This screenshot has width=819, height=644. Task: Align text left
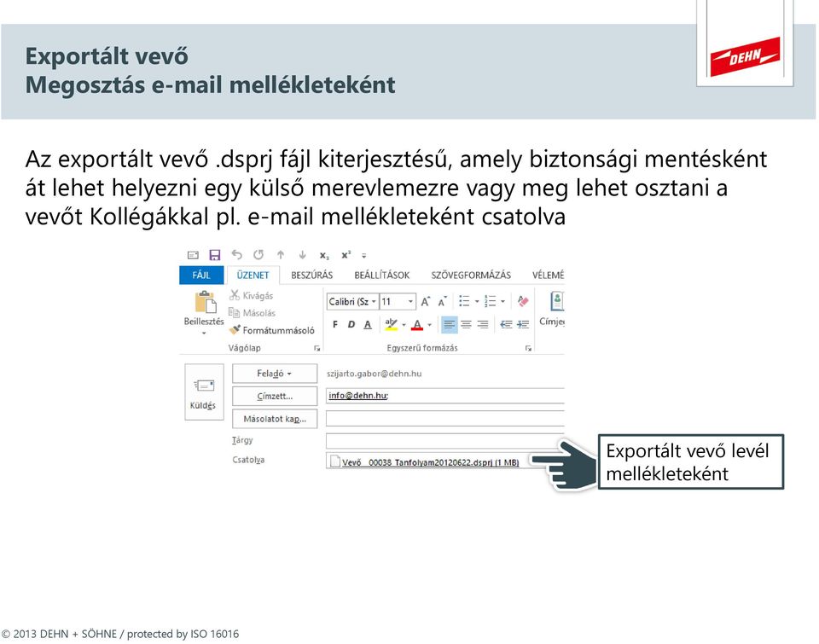click(x=450, y=324)
